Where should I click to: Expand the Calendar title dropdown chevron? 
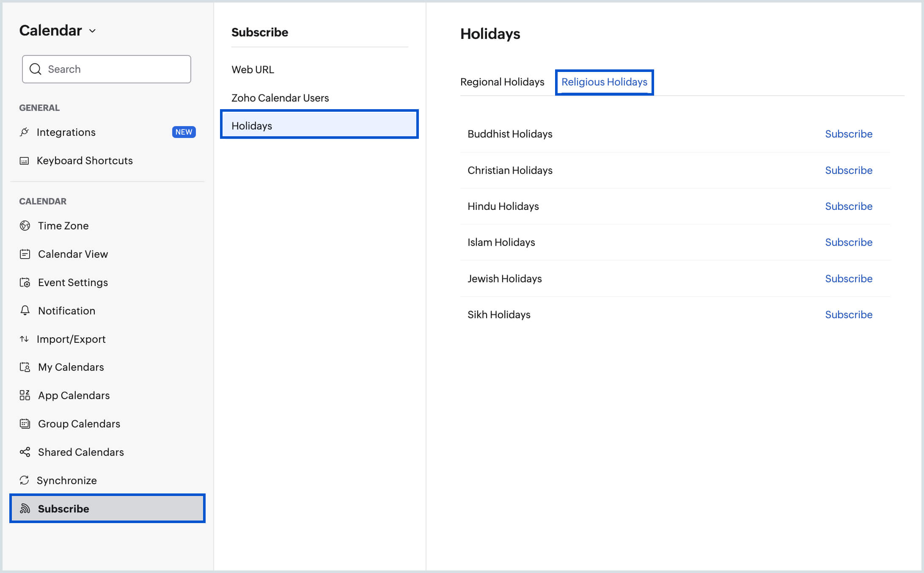[93, 31]
